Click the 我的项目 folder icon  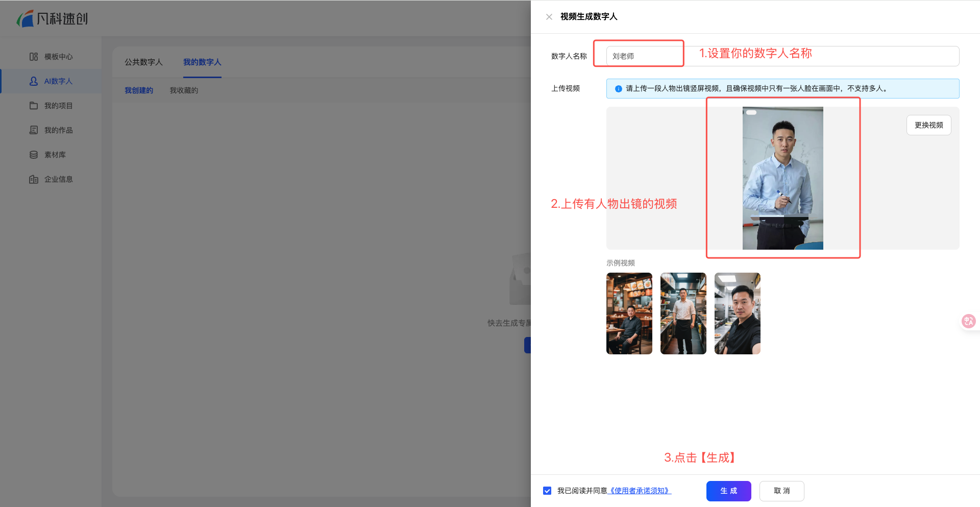34,106
